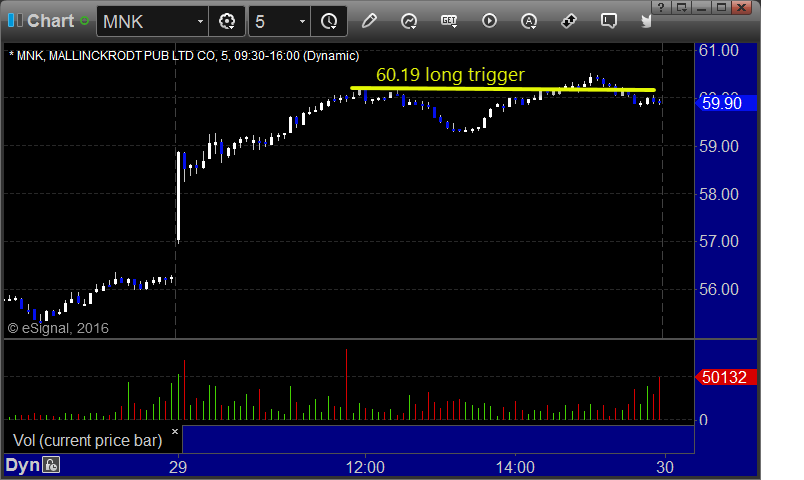Close the chart window
Screen dimensions: 804x480
click(741, 7)
